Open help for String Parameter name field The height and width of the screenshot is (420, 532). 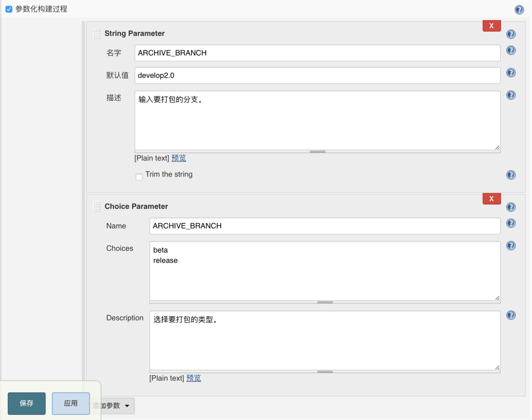click(x=511, y=50)
